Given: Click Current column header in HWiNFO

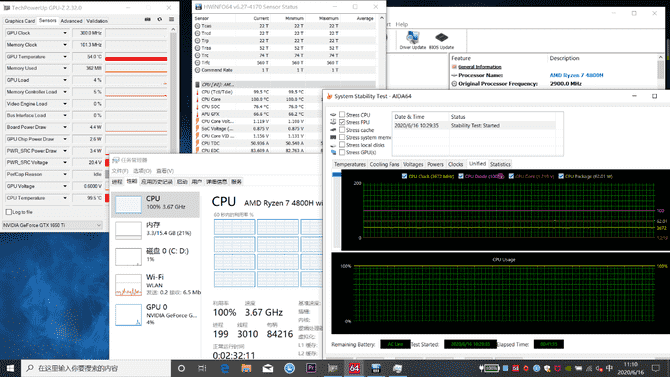Looking at the screenshot, I should [261, 18].
